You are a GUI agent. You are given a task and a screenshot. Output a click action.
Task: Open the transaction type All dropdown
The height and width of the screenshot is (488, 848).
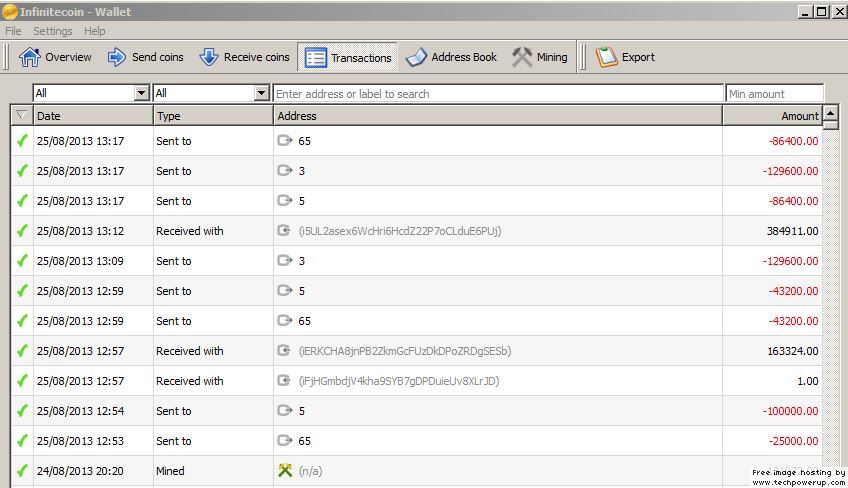[211, 93]
